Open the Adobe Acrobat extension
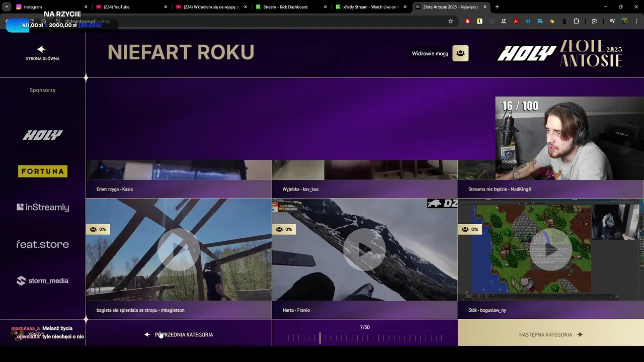This screenshot has height=362, width=644. 516,21
